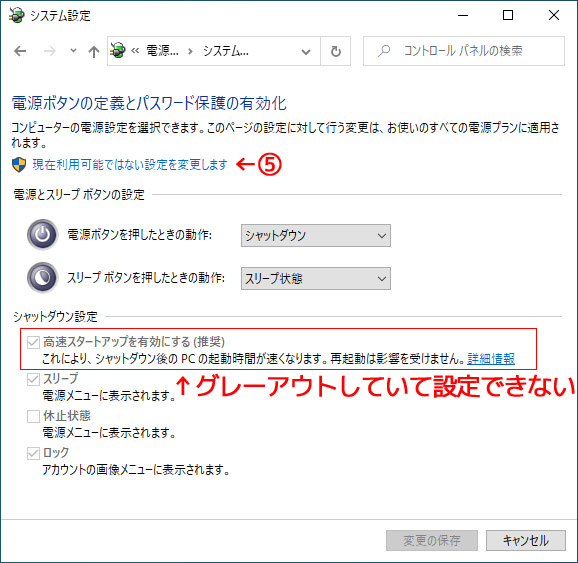578x563 pixels.
Task: Click the search magnifier icon
Action: point(383,51)
